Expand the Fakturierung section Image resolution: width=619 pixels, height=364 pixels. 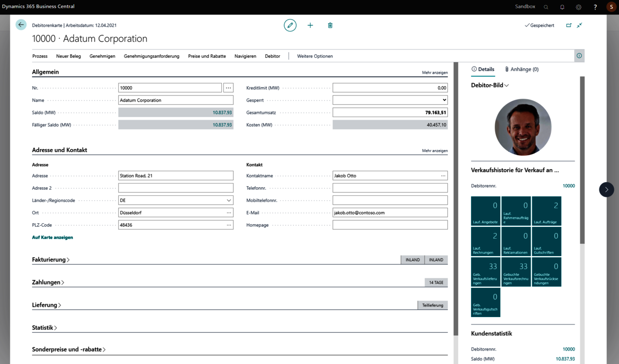pos(51,260)
